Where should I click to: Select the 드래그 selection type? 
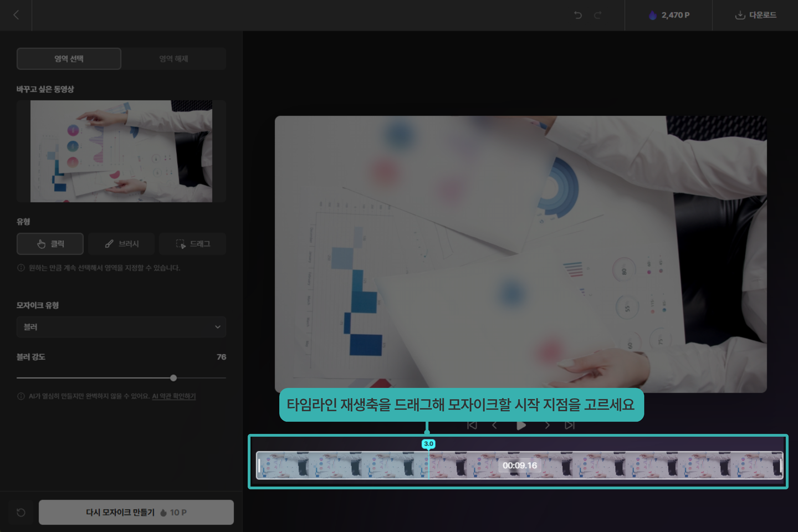click(x=192, y=244)
